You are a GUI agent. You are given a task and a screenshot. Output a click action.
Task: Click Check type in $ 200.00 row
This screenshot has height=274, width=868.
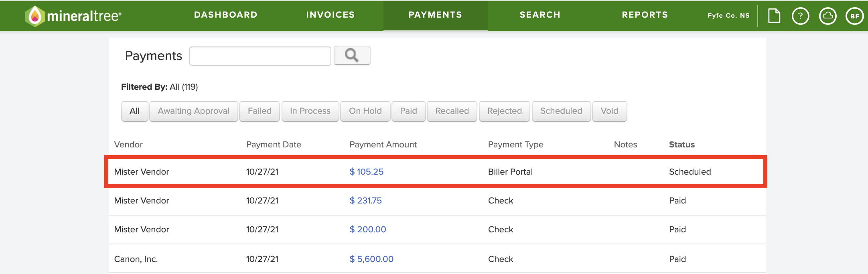501,230
